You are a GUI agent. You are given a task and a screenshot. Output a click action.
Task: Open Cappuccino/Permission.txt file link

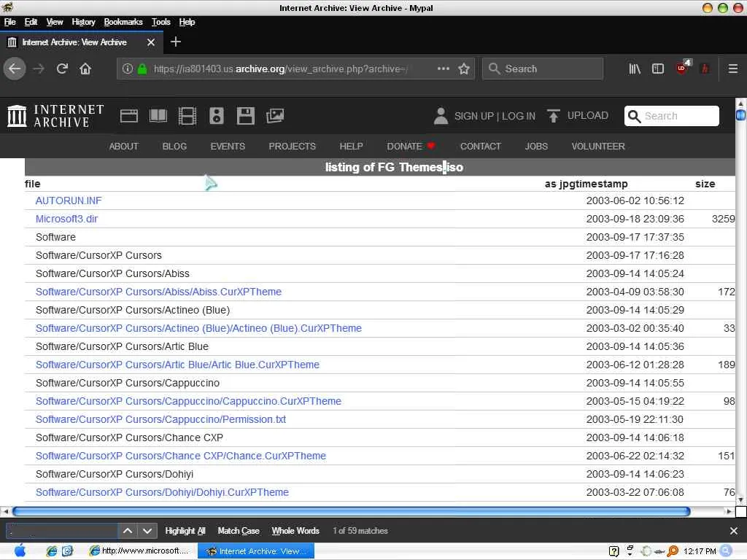click(160, 419)
